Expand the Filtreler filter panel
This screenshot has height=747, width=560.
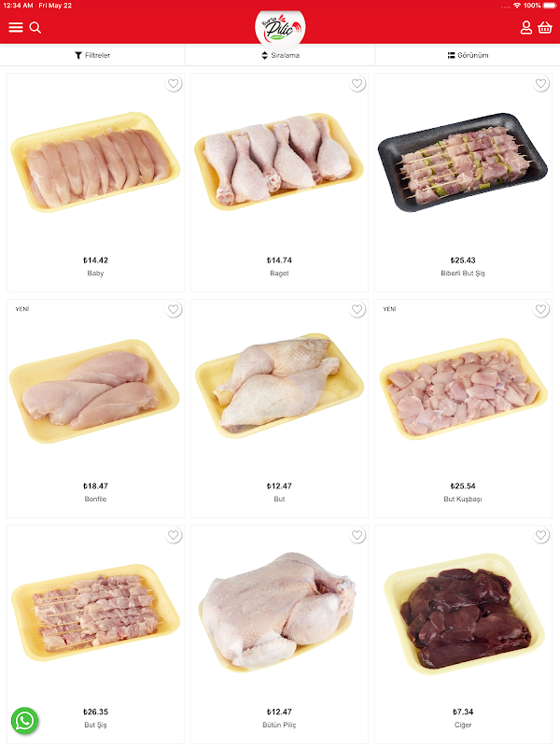click(x=92, y=55)
